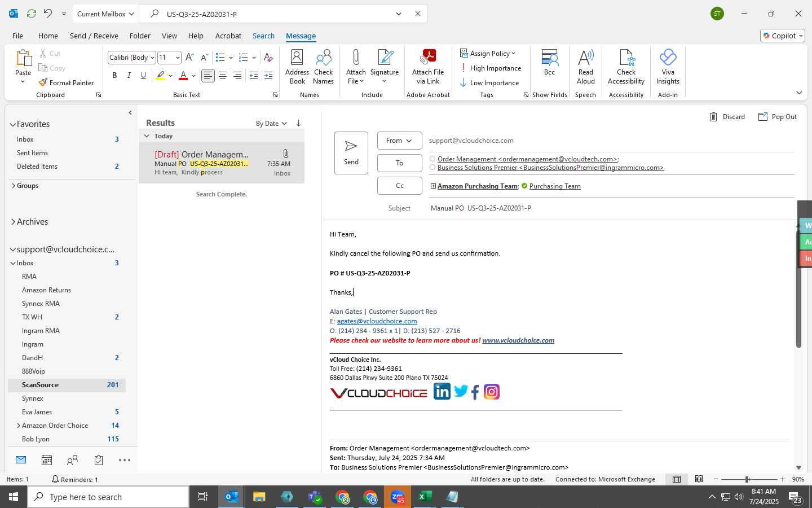Open the Current Mailbox scope dropdown
This screenshot has width=812, height=508.
click(105, 14)
